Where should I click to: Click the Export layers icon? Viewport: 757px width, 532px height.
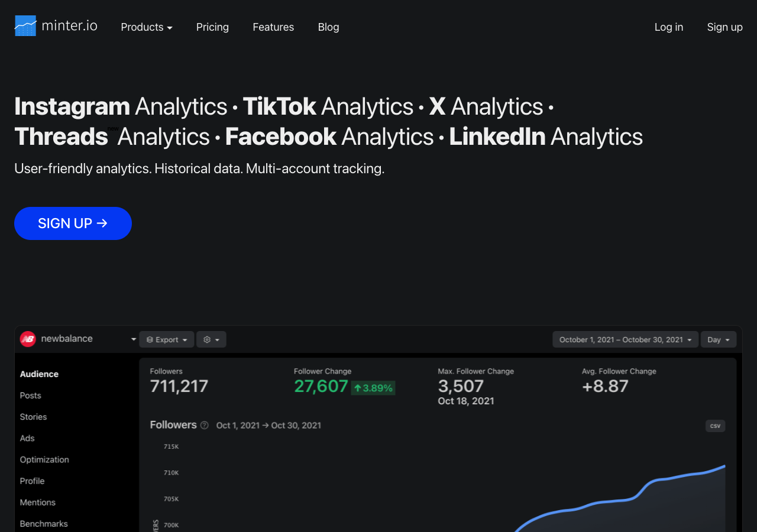149,339
